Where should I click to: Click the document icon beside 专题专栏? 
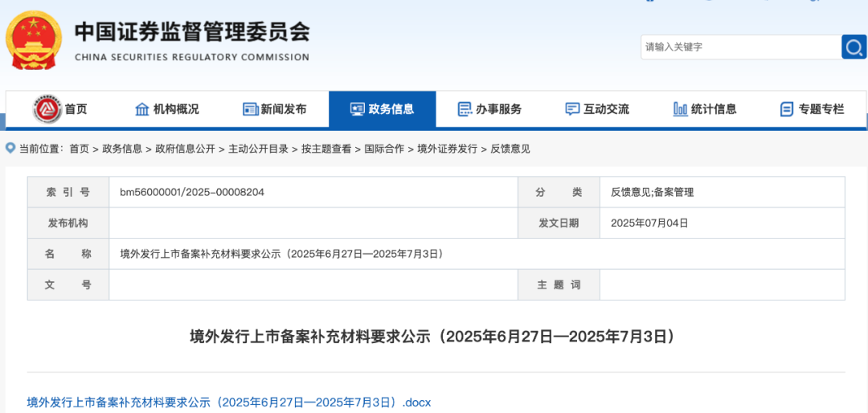pos(787,109)
